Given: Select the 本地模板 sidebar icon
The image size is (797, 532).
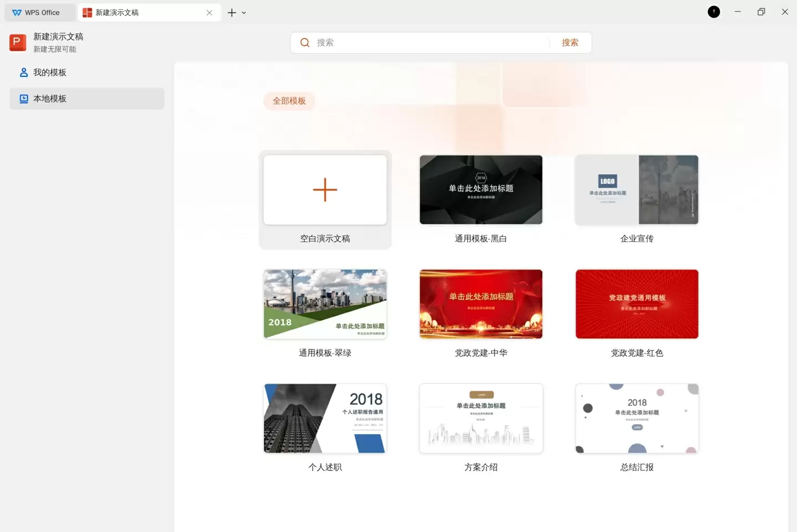Looking at the screenshot, I should (23, 99).
